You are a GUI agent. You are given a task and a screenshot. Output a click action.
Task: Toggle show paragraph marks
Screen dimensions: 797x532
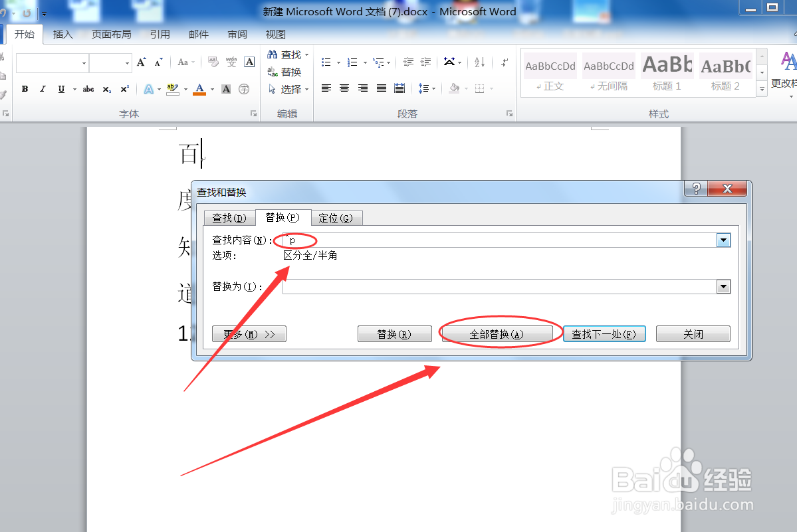[x=504, y=62]
